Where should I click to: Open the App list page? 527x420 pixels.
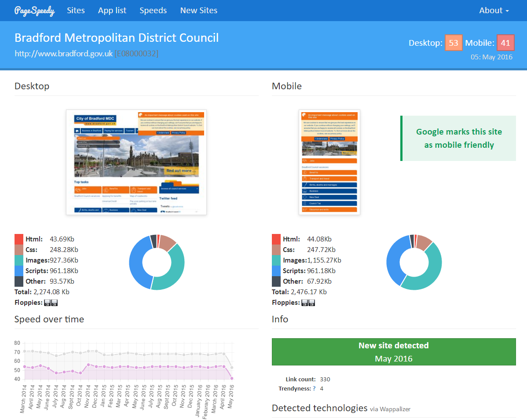(x=112, y=11)
